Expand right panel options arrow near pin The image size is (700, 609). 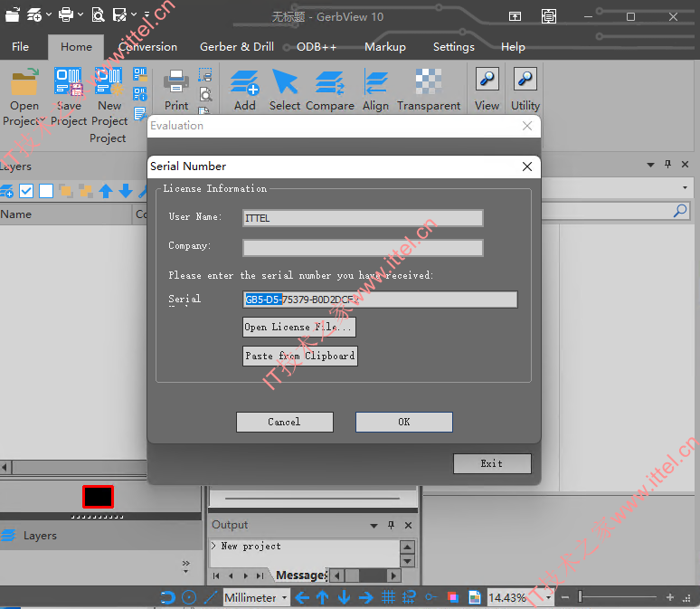tap(651, 165)
